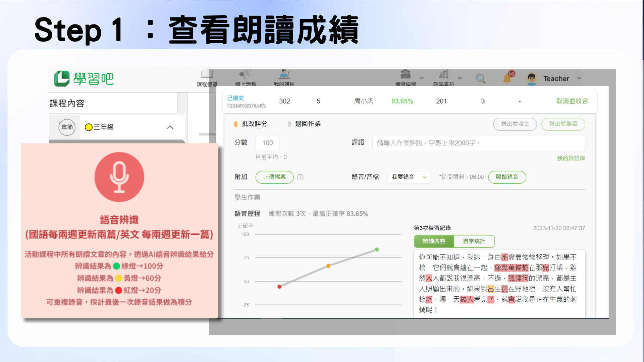Open the 我的課程 icon

point(284,74)
